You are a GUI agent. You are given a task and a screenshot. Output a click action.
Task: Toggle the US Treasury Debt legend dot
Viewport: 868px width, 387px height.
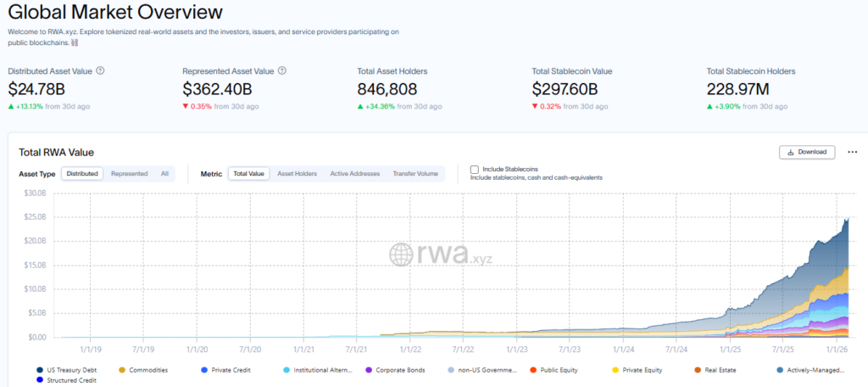point(41,370)
